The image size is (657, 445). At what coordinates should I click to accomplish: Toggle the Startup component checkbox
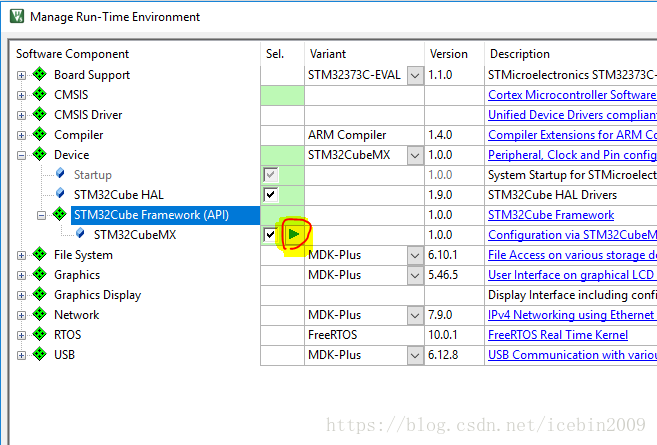[x=270, y=175]
